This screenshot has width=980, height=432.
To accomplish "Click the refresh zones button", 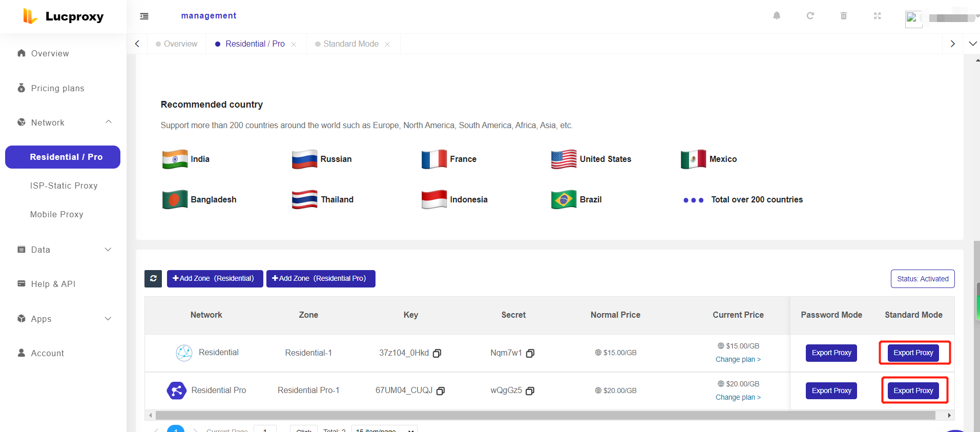I will pyautogui.click(x=153, y=279).
